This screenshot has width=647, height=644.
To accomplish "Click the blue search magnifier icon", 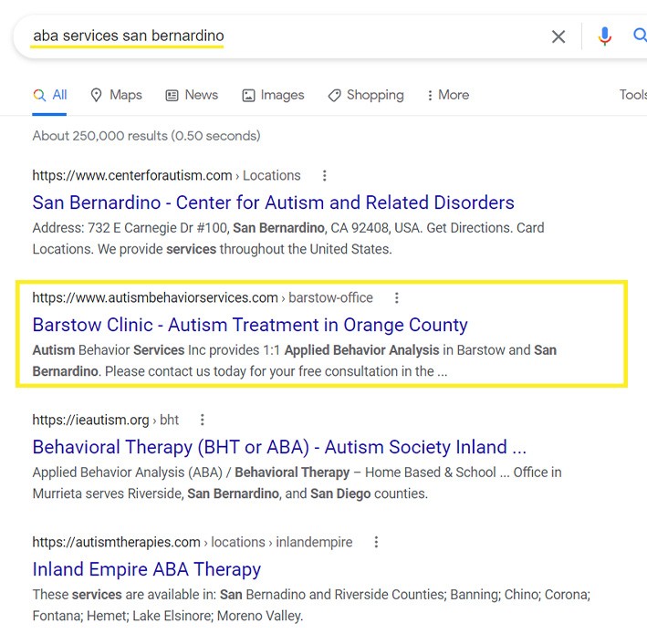I will 639,36.
